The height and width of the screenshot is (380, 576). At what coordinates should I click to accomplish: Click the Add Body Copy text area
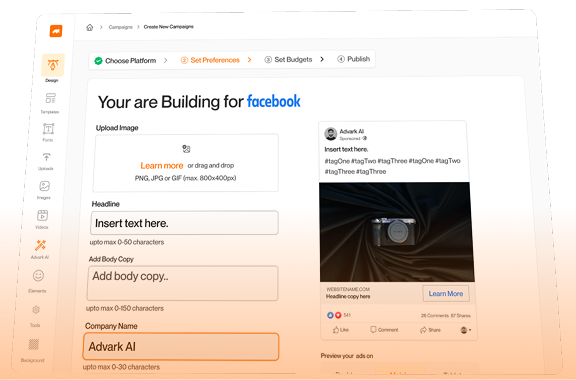tap(183, 283)
